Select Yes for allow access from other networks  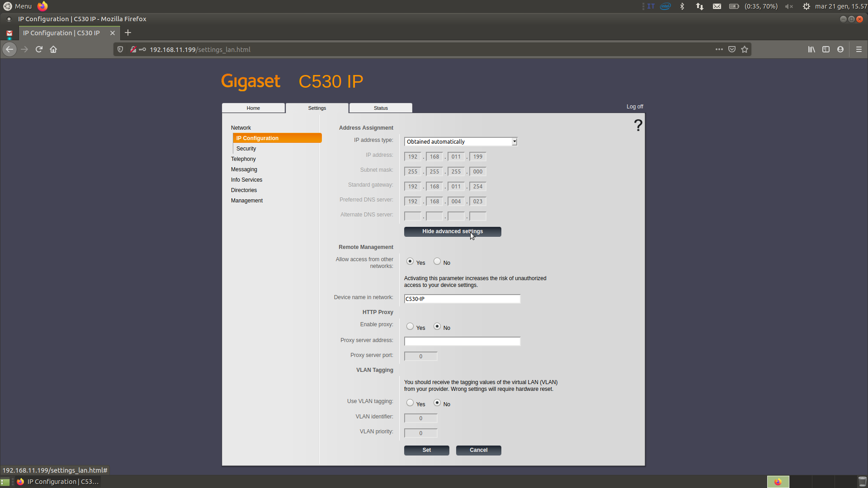point(410,261)
